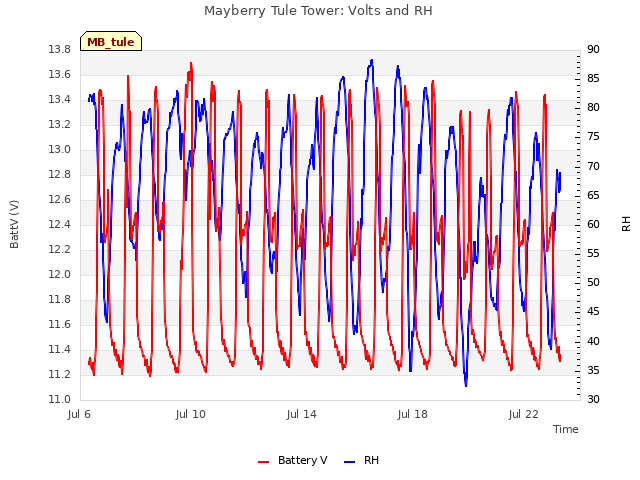The width and height of the screenshot is (640, 480).
Task: Click the 80 right axis value
Action: (x=593, y=107)
